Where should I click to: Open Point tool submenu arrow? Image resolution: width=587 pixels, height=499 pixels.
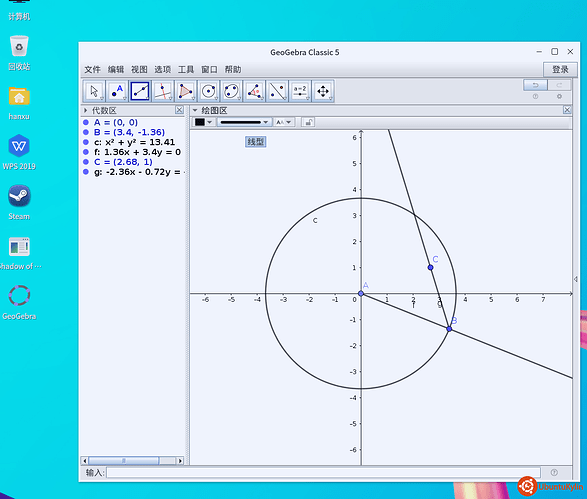(125, 98)
